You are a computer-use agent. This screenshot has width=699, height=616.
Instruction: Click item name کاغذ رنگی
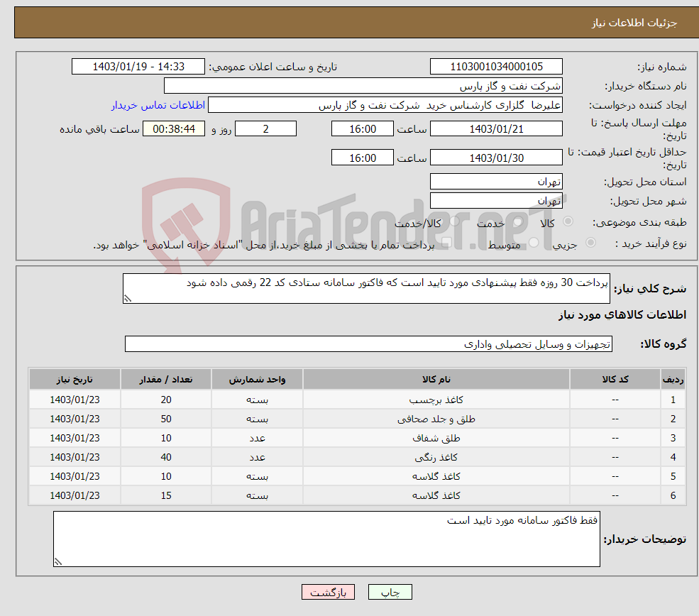[x=436, y=457]
